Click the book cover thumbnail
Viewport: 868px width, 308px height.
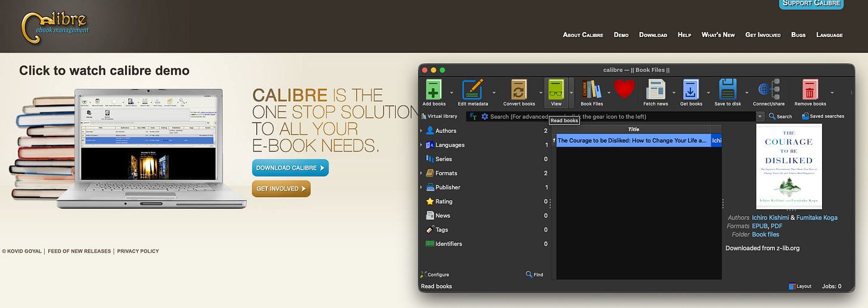click(x=789, y=166)
